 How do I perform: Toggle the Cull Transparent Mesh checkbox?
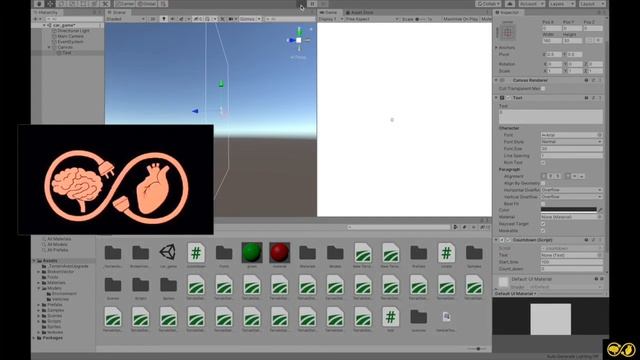coord(543,89)
